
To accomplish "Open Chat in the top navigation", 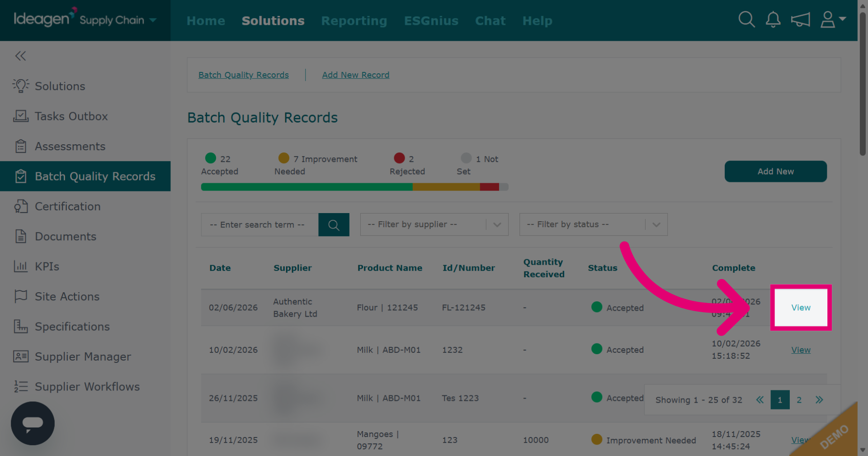I will click(491, 21).
